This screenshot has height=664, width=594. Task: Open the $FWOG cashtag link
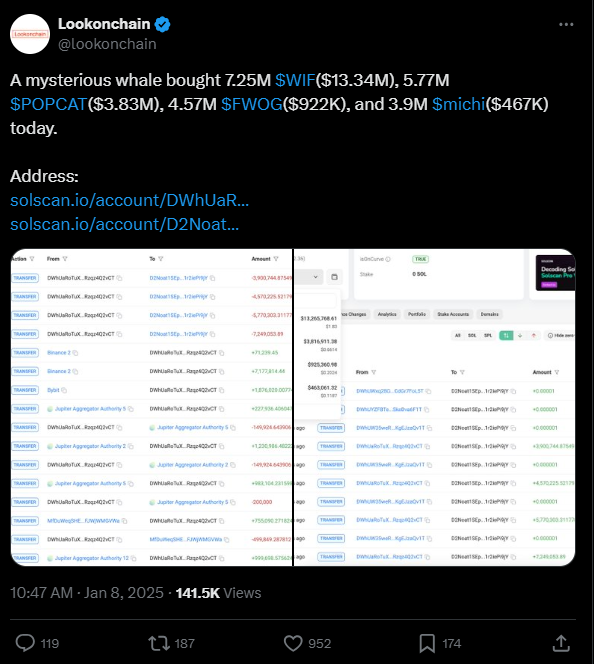pos(251,104)
